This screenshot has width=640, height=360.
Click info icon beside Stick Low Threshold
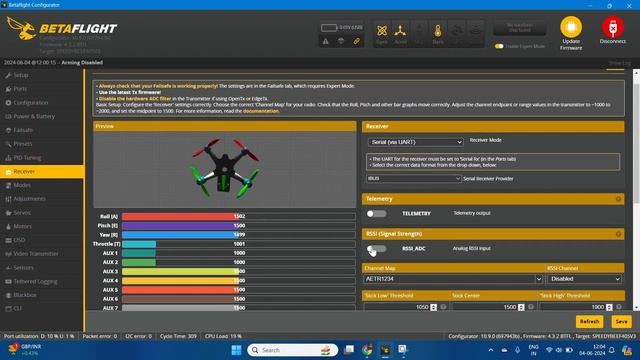tap(443, 307)
